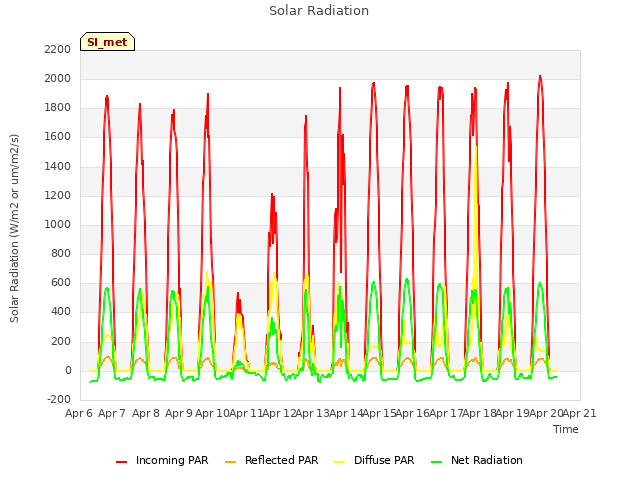Screen dimensions: 640x480
Task: Click the Apr 15 Net Radiation peak
Action: [373, 282]
